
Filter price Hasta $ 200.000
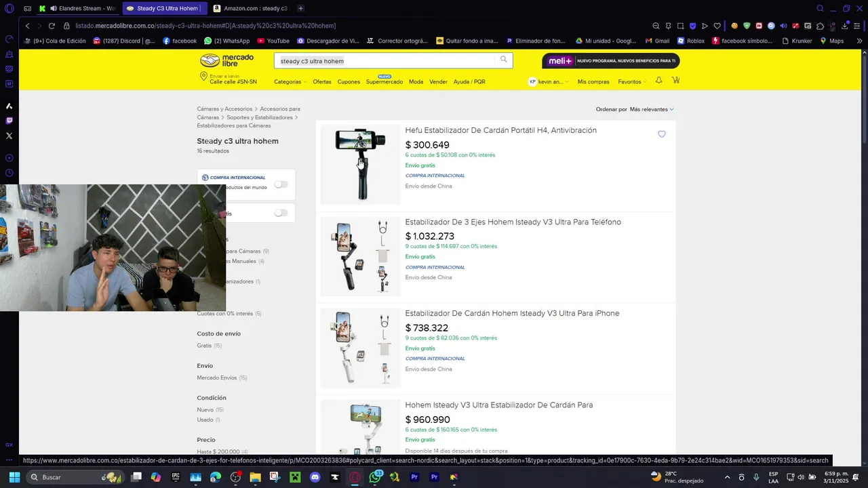[x=222, y=452]
